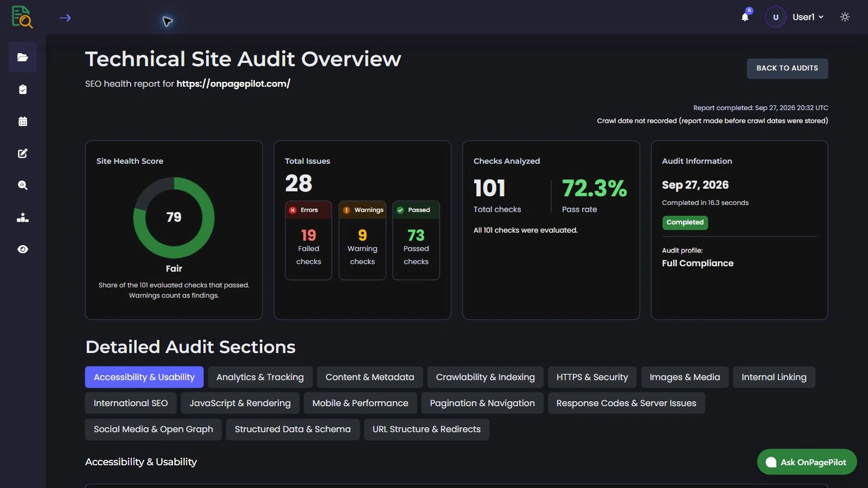This screenshot has width=868, height=488.
Task: Click the OnPagePilot logo icon
Action: point(22,17)
